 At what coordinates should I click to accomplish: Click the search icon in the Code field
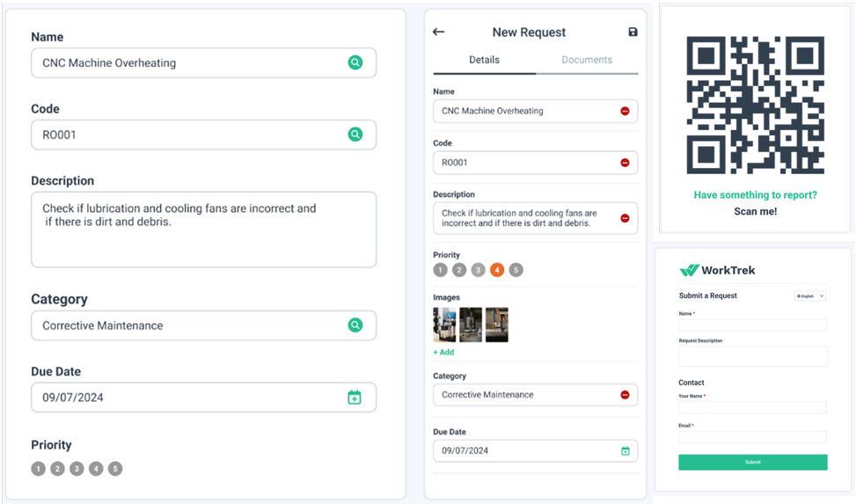355,135
